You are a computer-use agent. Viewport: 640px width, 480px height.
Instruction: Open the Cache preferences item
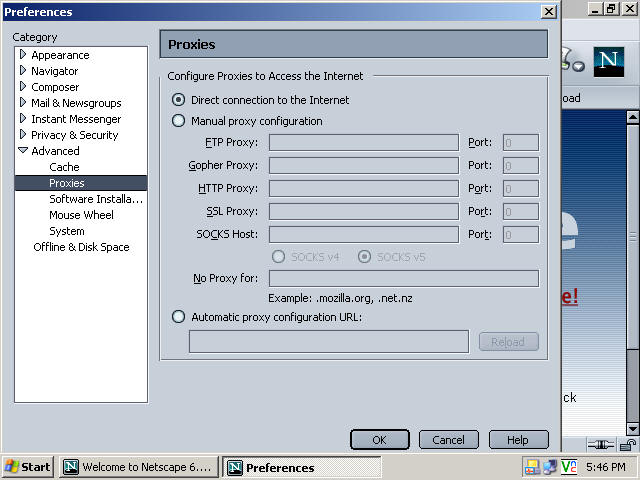[x=64, y=167]
